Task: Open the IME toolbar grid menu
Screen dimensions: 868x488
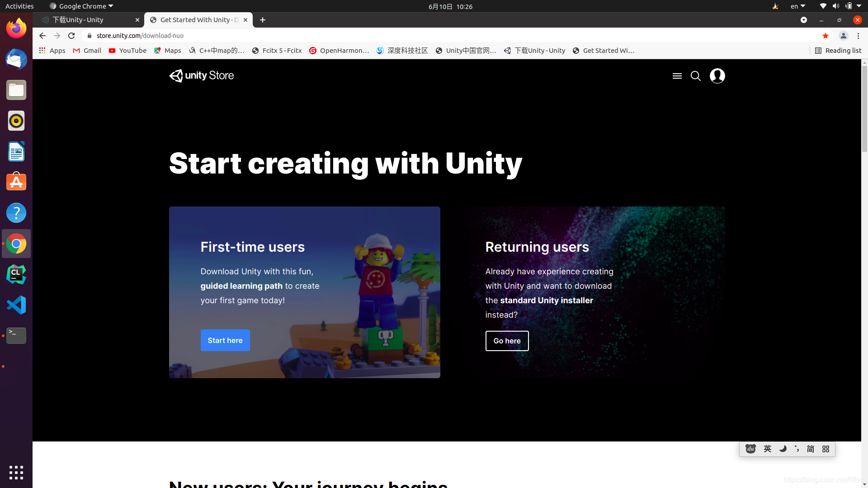Action: [x=826, y=449]
